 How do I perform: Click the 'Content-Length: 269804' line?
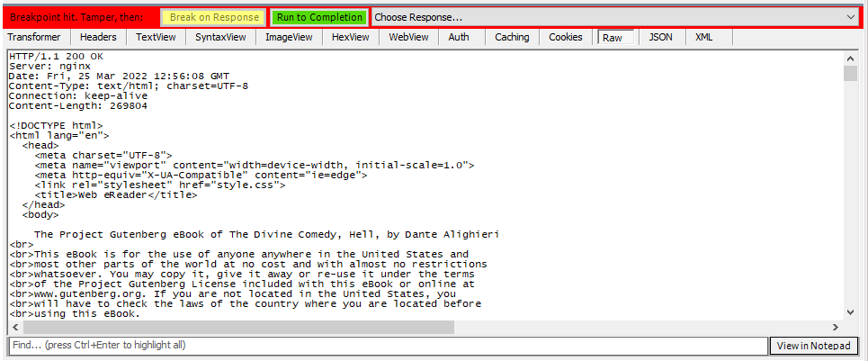point(78,105)
